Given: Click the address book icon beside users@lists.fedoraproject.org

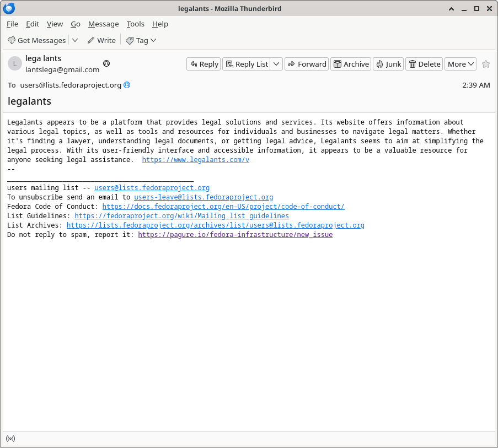Looking at the screenshot, I should click(127, 85).
